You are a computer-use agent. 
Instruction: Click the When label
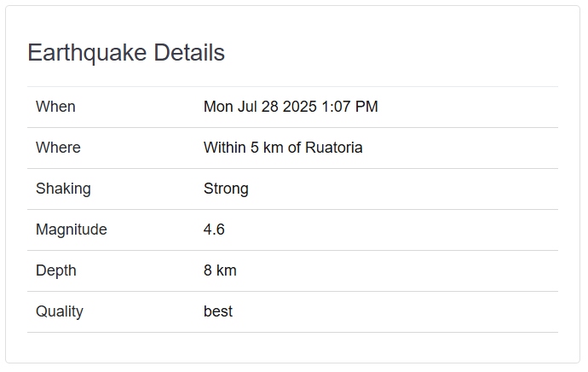[55, 107]
